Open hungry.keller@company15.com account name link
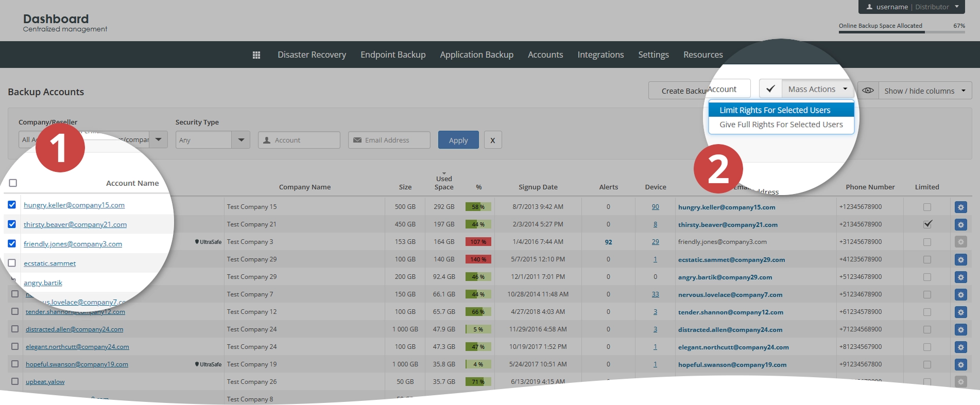 tap(74, 205)
